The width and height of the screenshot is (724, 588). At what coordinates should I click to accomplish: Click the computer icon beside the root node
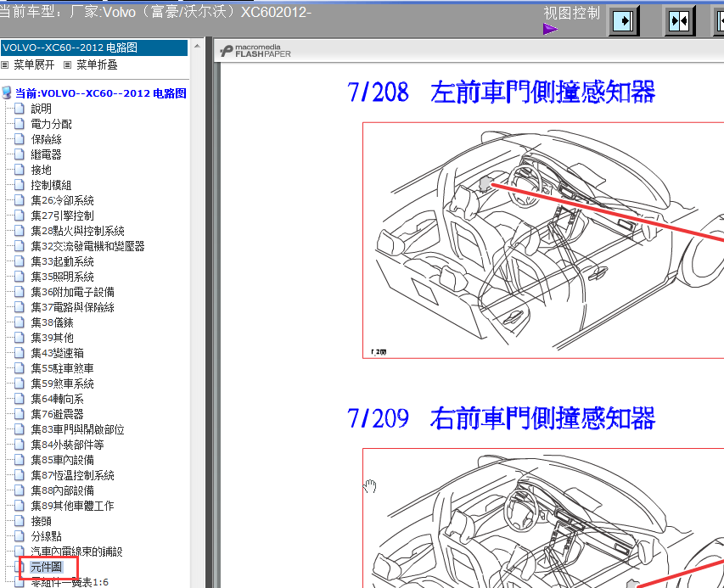click(x=7, y=92)
